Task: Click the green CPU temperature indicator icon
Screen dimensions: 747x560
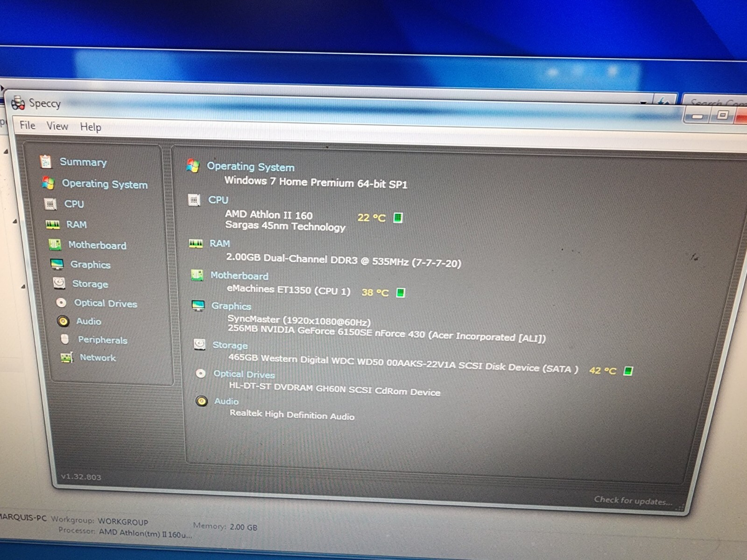Action: 398,217
